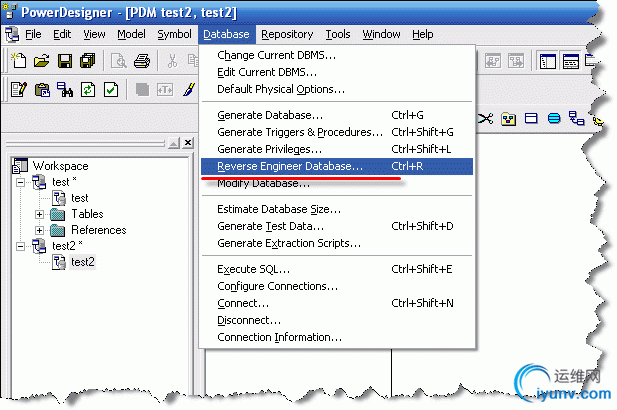Image resolution: width=617 pixels, height=410 pixels.
Task: Expand the Tables folder
Action: pyautogui.click(x=39, y=214)
